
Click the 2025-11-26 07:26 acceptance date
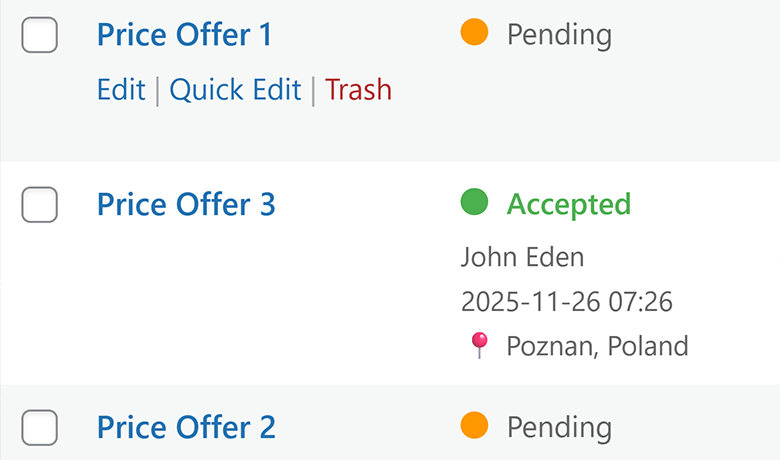point(566,301)
